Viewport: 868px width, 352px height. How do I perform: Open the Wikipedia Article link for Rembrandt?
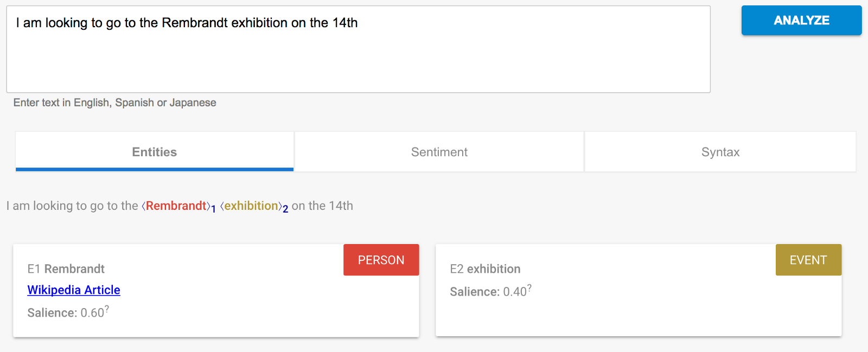coord(74,290)
